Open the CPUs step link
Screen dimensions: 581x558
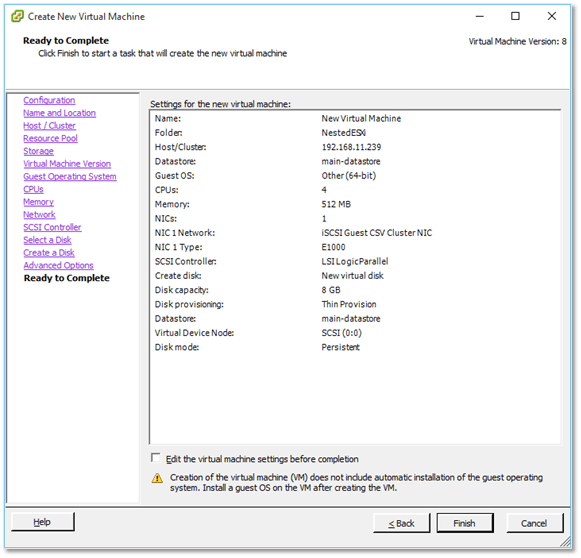pos(33,189)
